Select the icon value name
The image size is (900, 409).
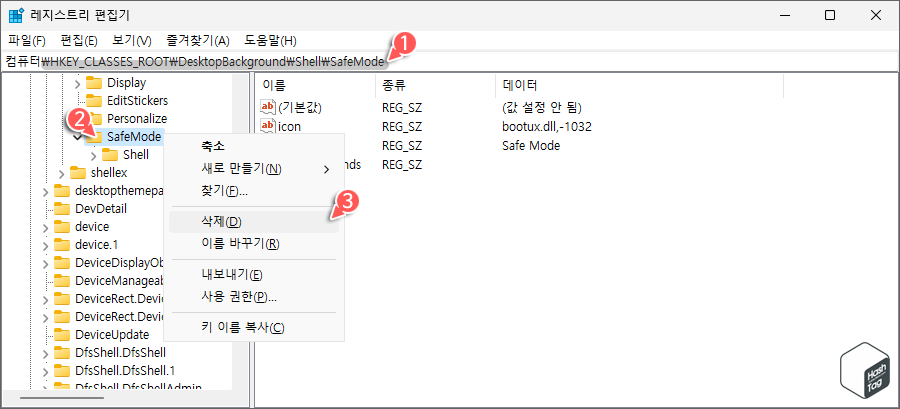289,126
